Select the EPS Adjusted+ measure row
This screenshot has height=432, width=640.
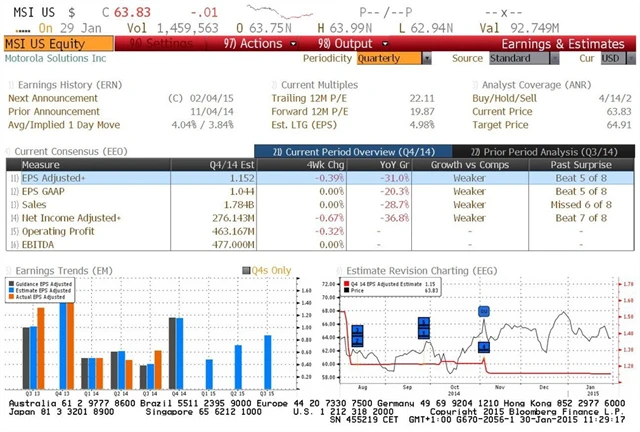(x=60, y=176)
